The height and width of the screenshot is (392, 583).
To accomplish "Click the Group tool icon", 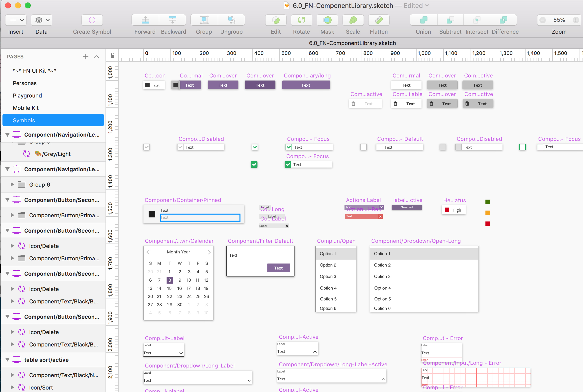I will coord(204,20).
